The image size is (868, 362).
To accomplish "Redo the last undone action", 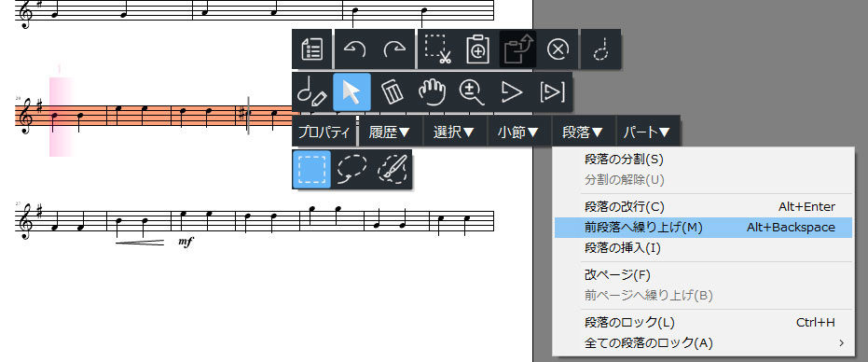I will pos(394,49).
